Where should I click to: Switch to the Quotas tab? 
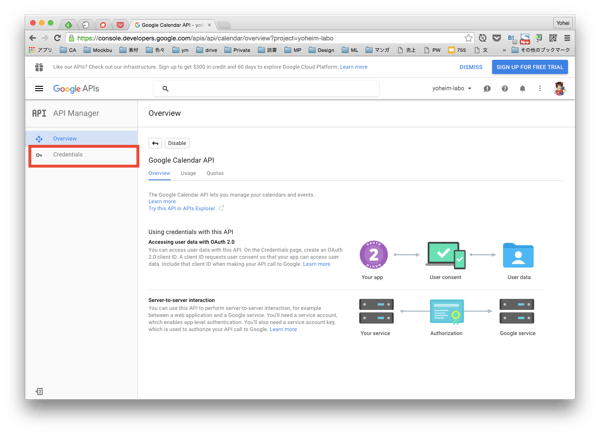pyautogui.click(x=215, y=173)
